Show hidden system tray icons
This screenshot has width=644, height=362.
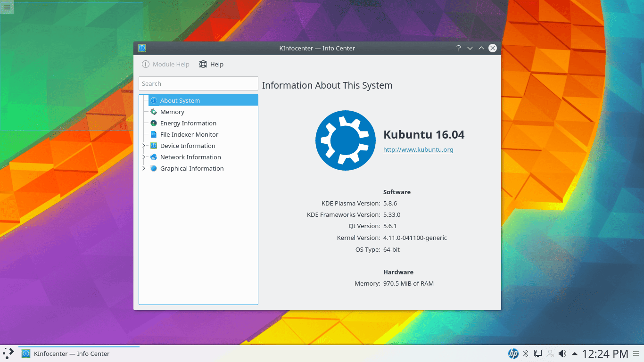click(574, 354)
